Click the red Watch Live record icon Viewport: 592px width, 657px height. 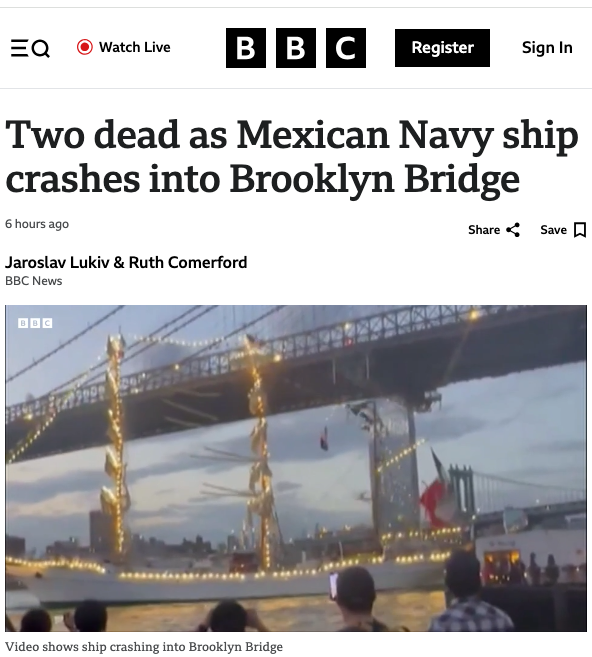click(85, 47)
